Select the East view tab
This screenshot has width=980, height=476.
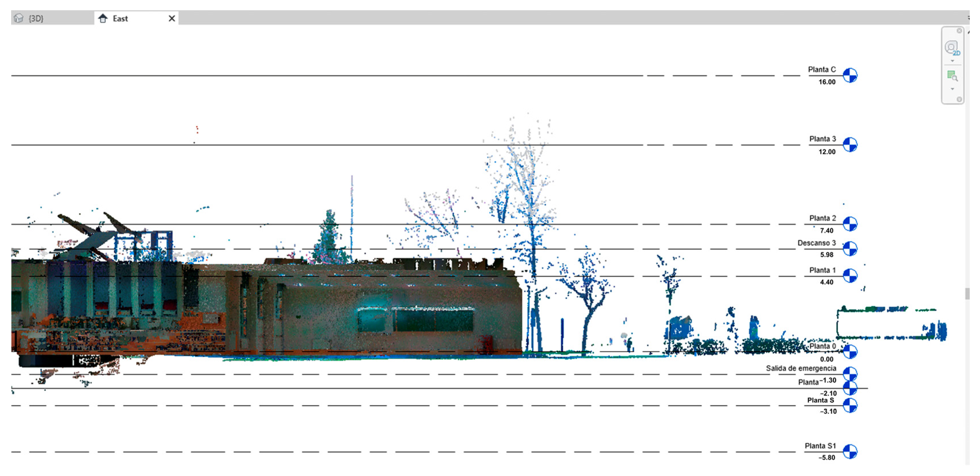[120, 18]
